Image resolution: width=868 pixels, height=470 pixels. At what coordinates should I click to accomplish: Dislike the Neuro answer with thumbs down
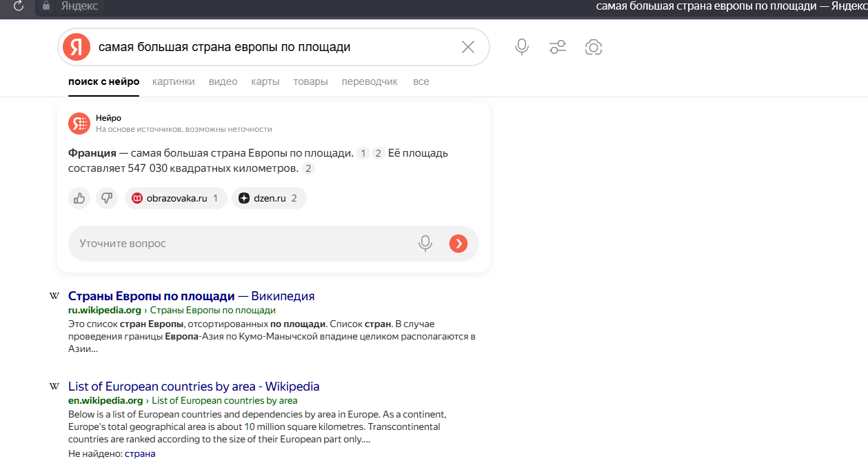click(107, 198)
